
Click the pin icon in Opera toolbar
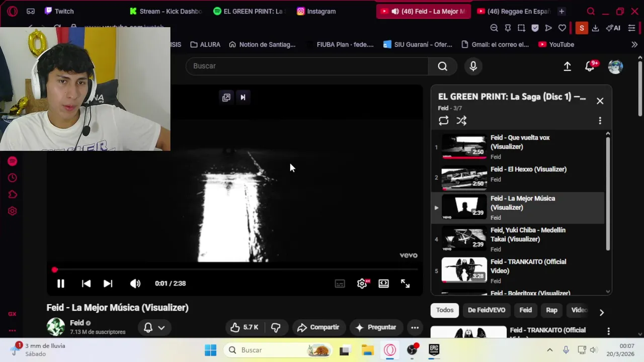pos(508,28)
